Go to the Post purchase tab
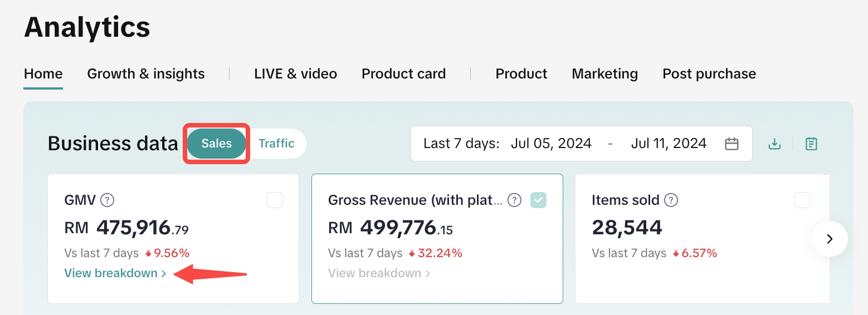This screenshot has width=868, height=315. 709,74
